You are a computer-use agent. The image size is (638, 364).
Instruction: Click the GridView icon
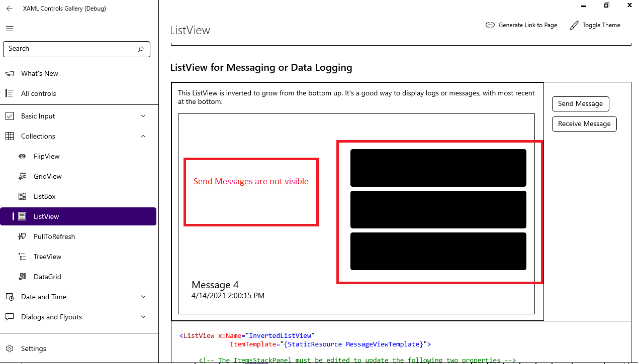(x=22, y=176)
